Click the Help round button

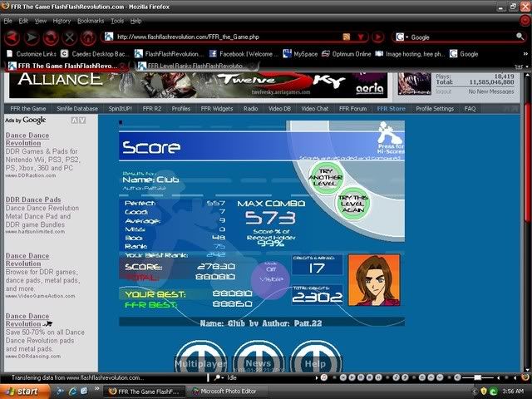tap(313, 362)
